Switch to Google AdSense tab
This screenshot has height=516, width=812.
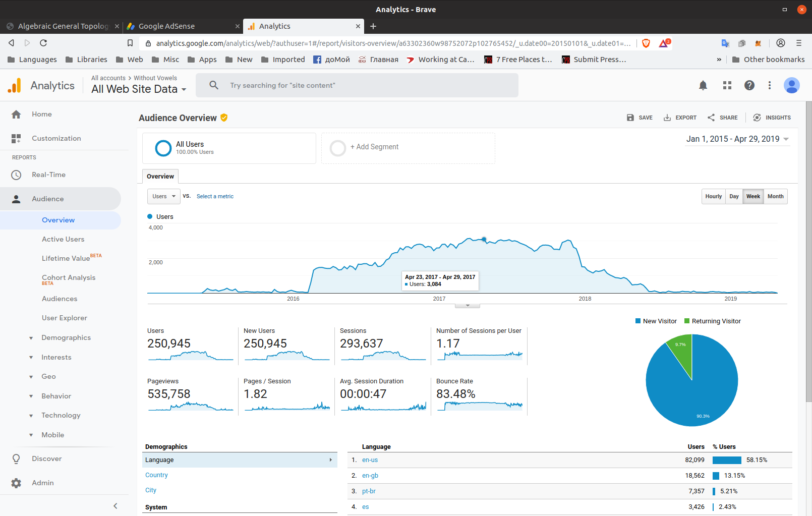point(183,26)
